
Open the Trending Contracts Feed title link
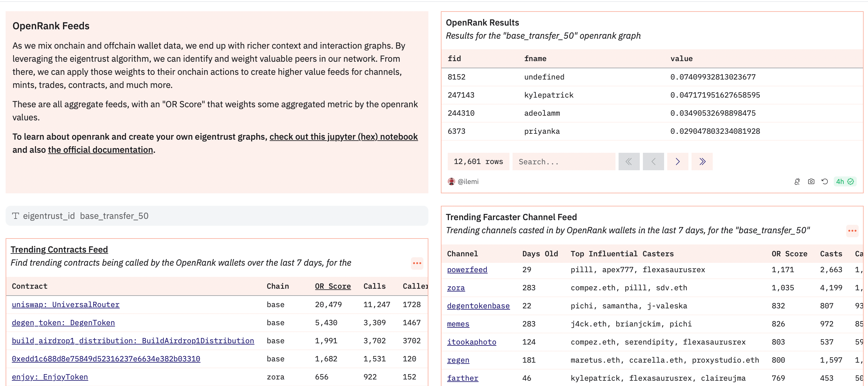point(59,249)
